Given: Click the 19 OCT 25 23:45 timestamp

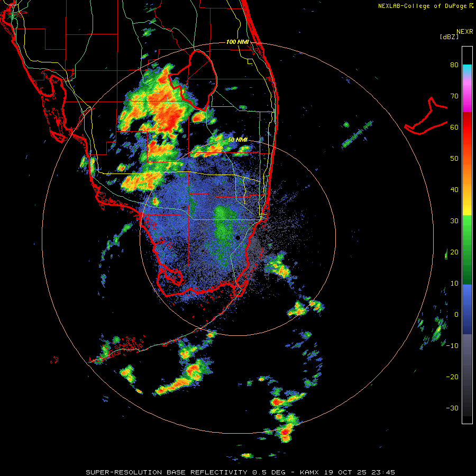Looking at the screenshot, I should 360,472.
